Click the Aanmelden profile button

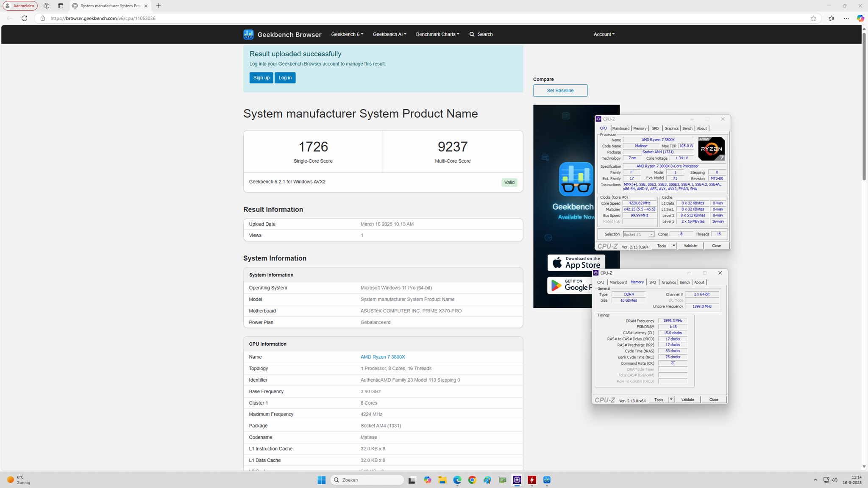pyautogui.click(x=20, y=6)
